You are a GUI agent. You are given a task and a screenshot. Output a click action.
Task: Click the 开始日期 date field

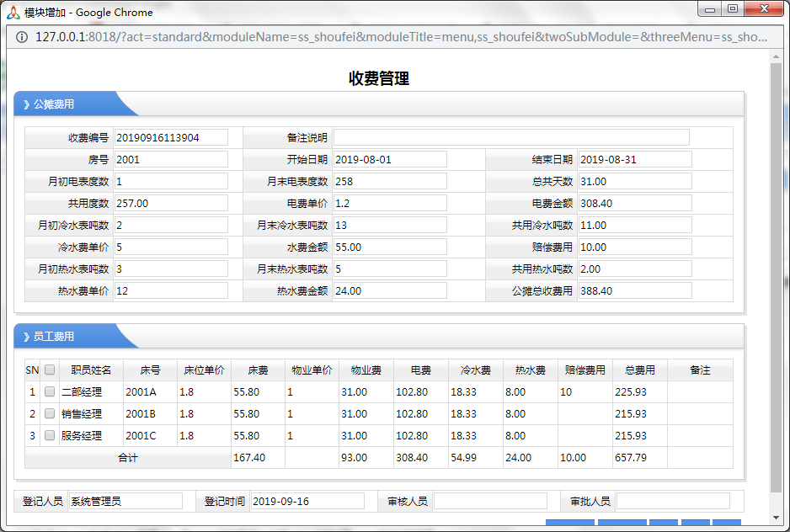click(x=389, y=159)
